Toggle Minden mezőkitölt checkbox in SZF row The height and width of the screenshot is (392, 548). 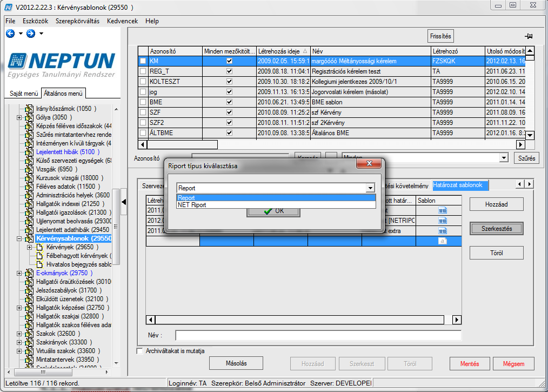tap(229, 112)
